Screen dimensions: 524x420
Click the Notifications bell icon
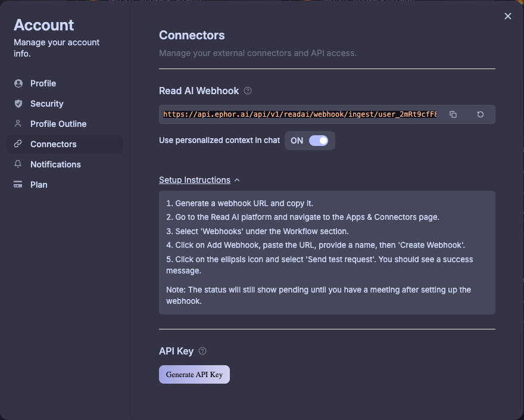pos(18,164)
